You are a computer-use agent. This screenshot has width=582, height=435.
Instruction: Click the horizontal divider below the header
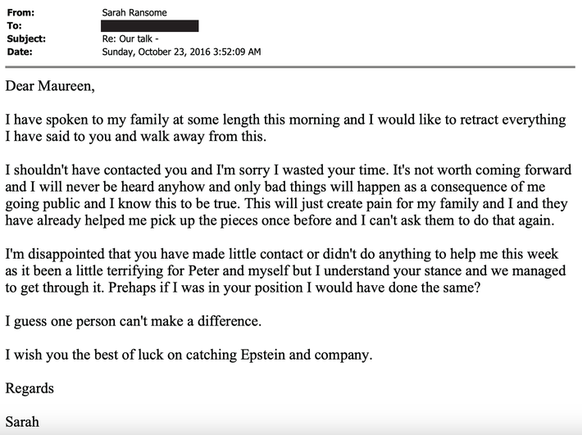coord(290,67)
